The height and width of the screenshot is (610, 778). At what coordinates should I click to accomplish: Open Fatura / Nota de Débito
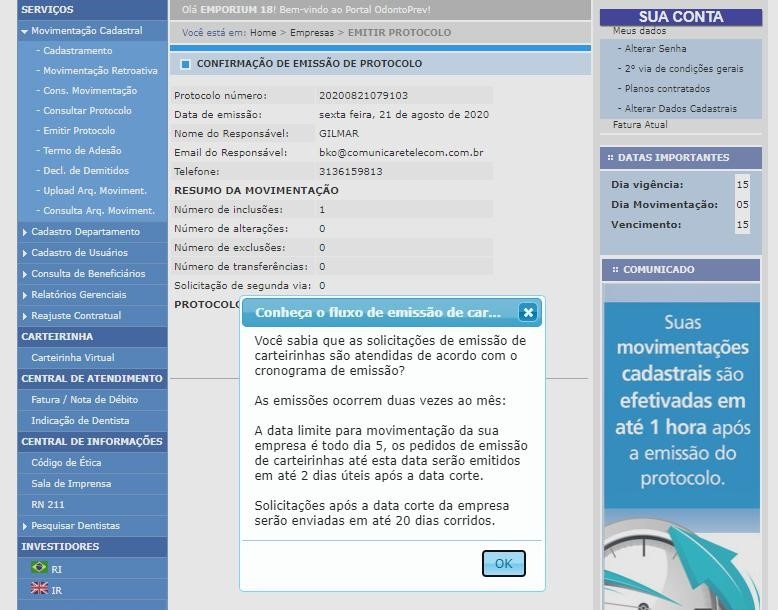(84, 400)
